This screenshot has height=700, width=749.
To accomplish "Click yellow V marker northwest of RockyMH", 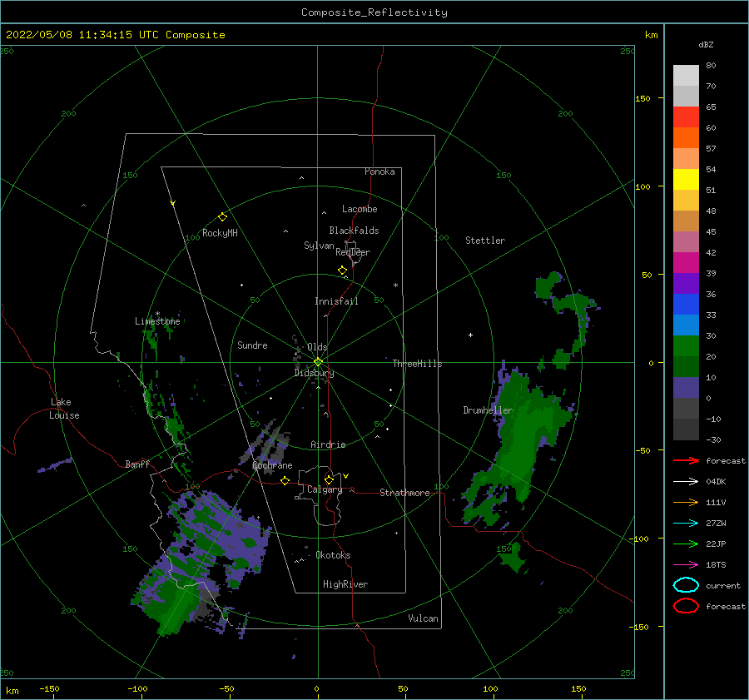I will coord(173,203).
